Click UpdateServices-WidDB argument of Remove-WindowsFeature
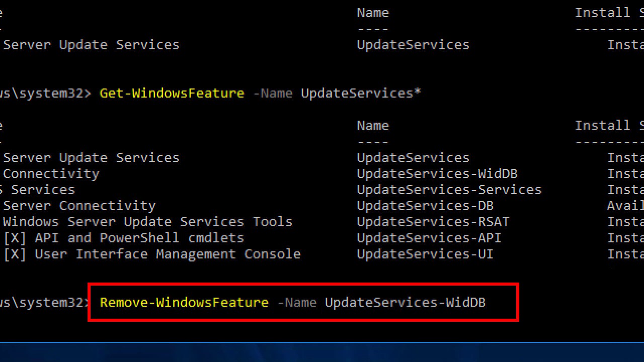644x362 pixels. tap(405, 302)
